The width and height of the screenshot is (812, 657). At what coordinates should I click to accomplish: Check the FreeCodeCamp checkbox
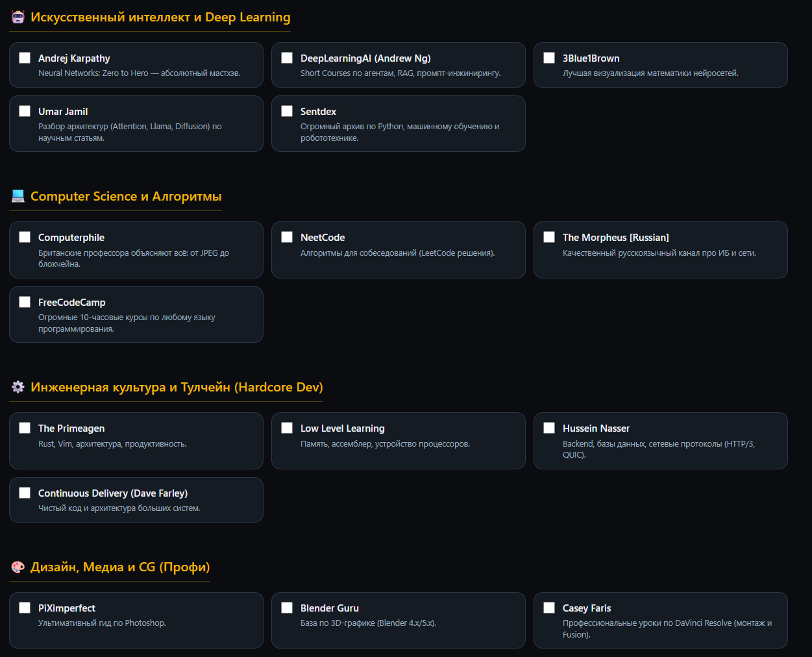pos(25,302)
